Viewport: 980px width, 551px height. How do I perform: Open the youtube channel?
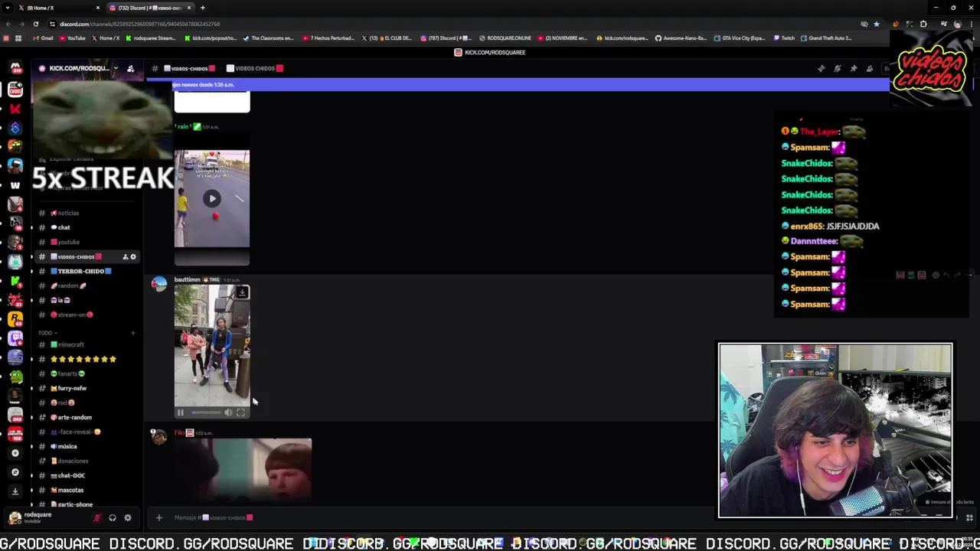(86, 242)
